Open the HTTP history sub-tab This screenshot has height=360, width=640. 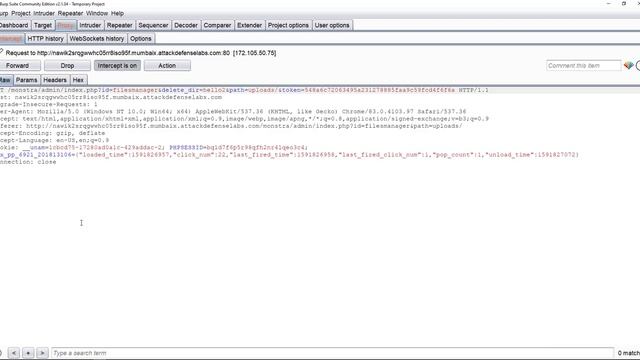coord(46,39)
